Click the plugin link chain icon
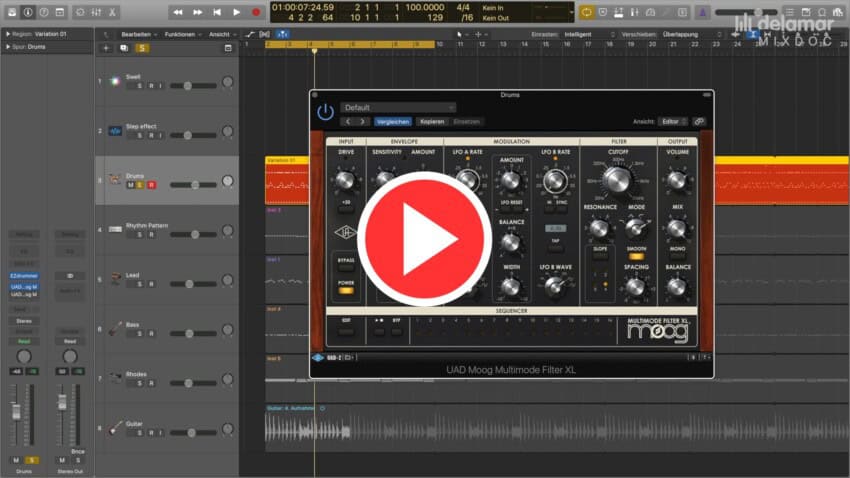 [x=700, y=121]
